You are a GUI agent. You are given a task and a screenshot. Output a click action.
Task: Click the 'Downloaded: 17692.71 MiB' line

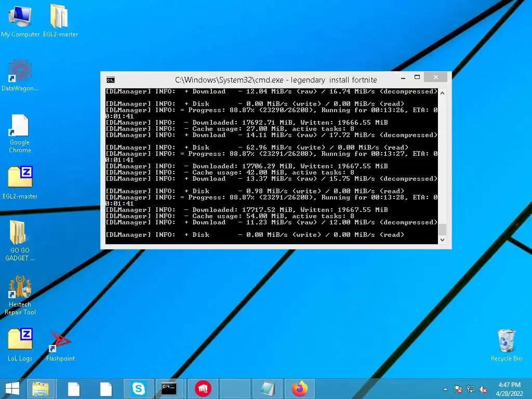(x=247, y=123)
